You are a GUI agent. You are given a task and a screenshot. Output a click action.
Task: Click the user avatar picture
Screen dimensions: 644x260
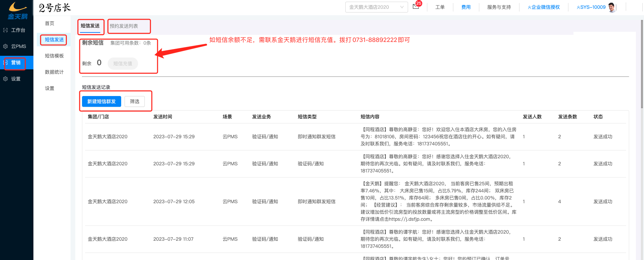[x=612, y=7]
